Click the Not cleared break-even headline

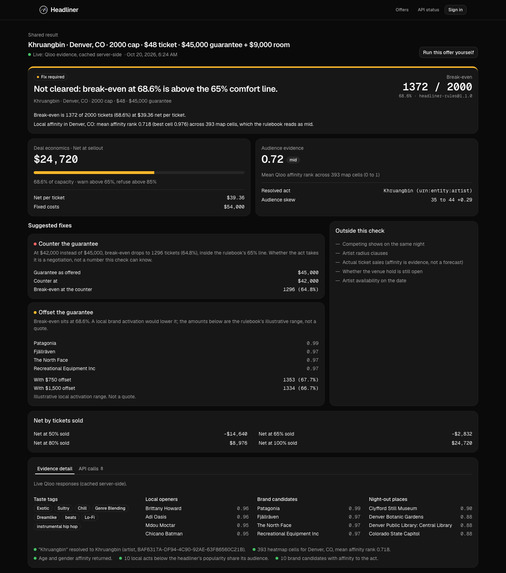[156, 89]
